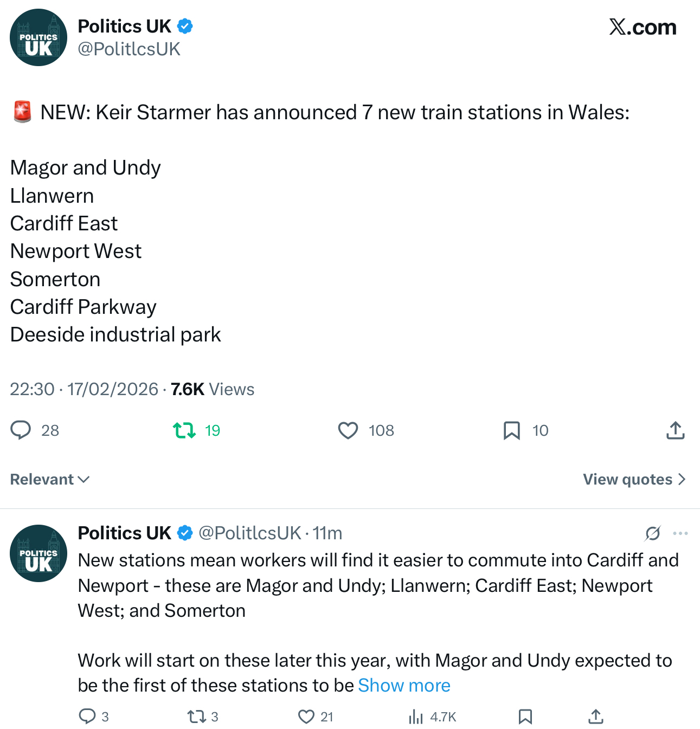
Task: Bookmark the main post about Wales stations
Action: pyautogui.click(x=511, y=430)
